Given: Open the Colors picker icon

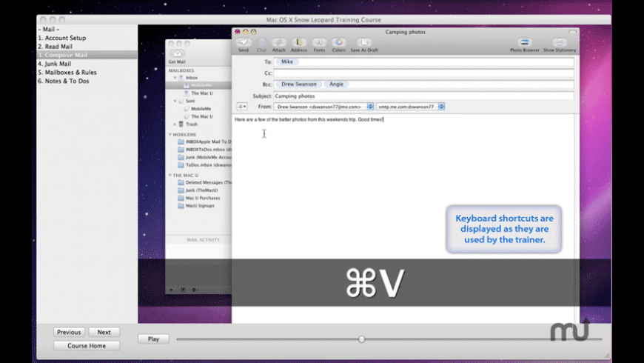Looking at the screenshot, I should [339, 42].
